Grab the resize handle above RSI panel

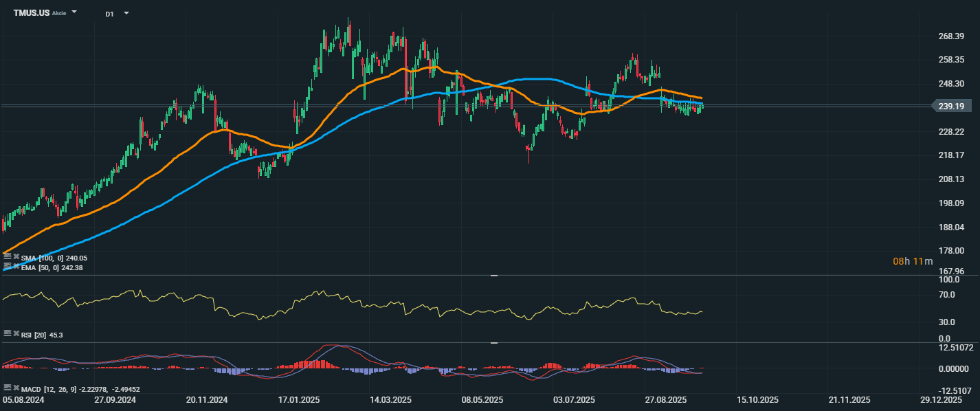pyautogui.click(x=493, y=276)
